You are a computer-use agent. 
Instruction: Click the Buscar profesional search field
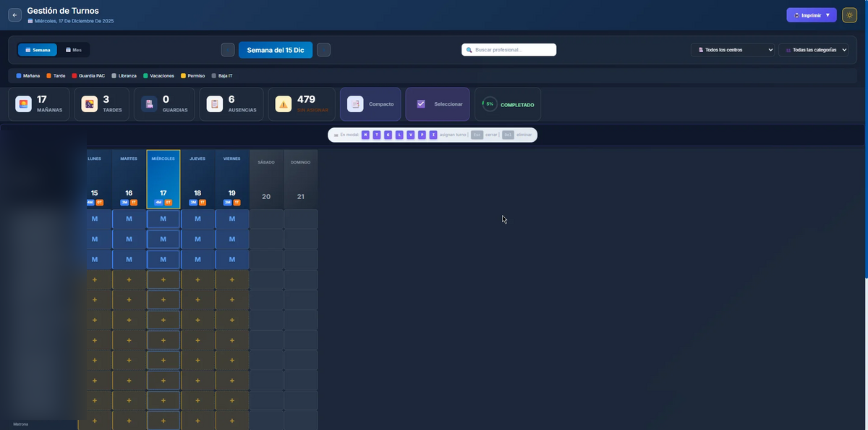pyautogui.click(x=509, y=50)
